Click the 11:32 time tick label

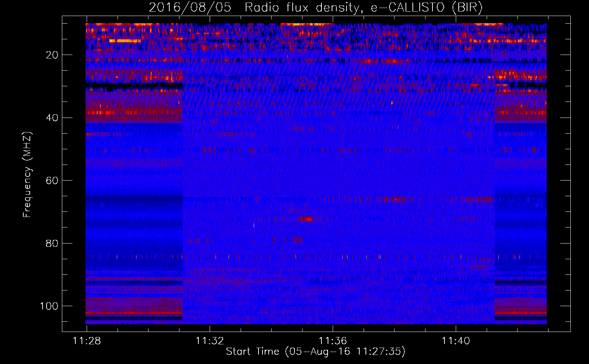pyautogui.click(x=210, y=341)
